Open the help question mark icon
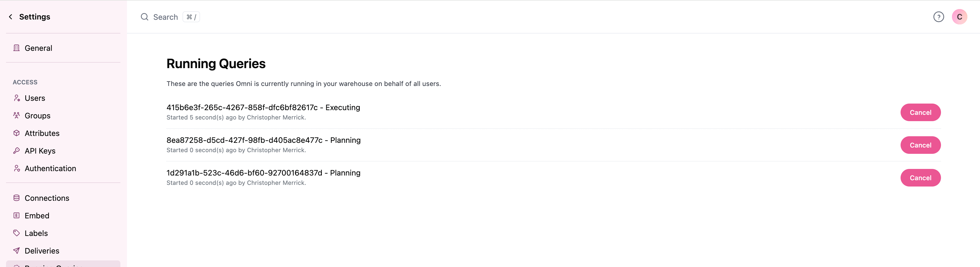This screenshot has width=980, height=267. coord(938,17)
